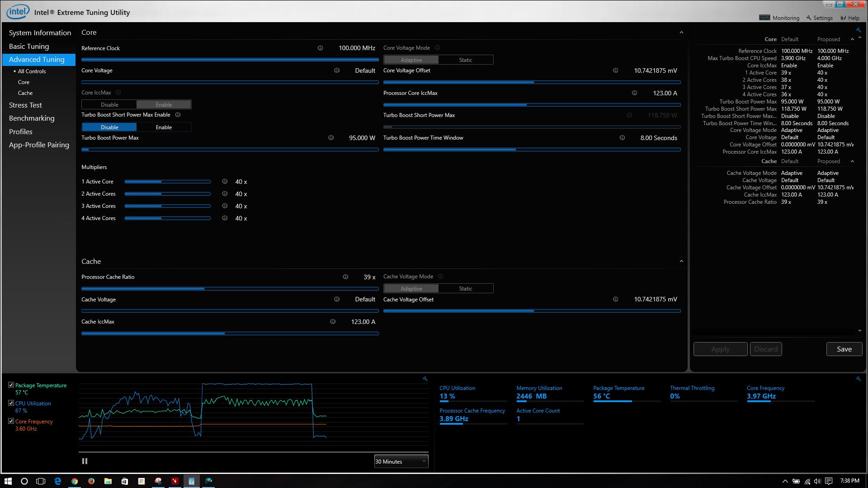Collapse the Cache section
This screenshot has height=488, width=868.
[681, 261]
